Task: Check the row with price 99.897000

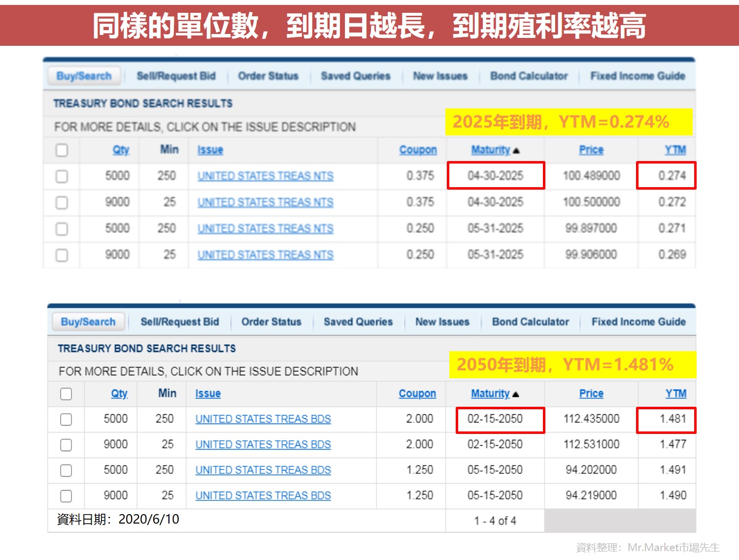Action: [x=62, y=229]
